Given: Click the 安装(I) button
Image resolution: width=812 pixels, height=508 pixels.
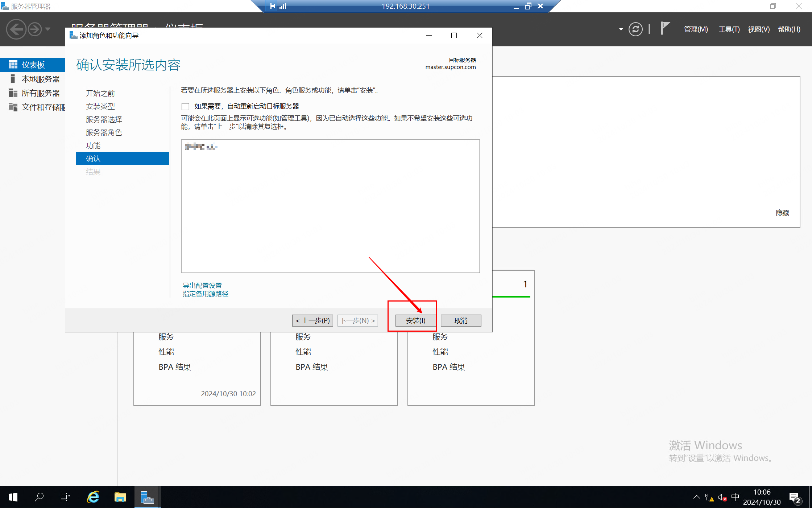Looking at the screenshot, I should (x=415, y=320).
